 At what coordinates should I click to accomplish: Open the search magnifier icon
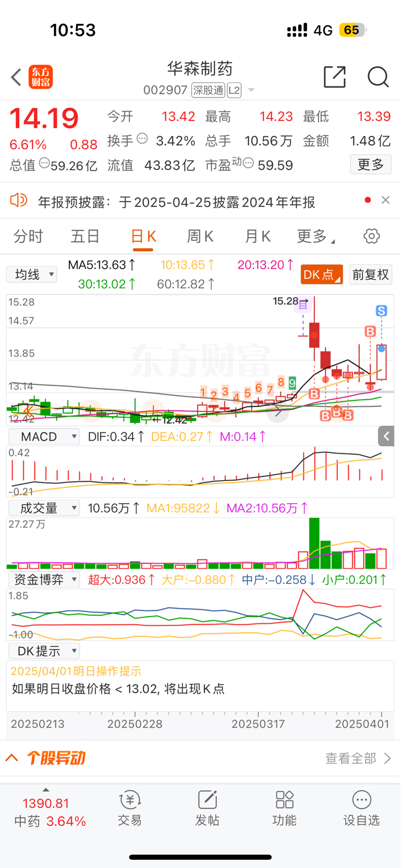pyautogui.click(x=378, y=77)
